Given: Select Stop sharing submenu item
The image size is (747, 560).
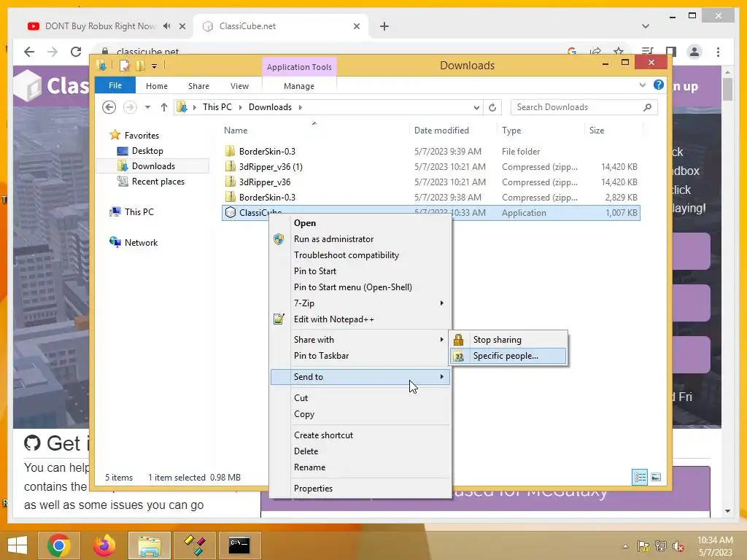Looking at the screenshot, I should (508, 340).
